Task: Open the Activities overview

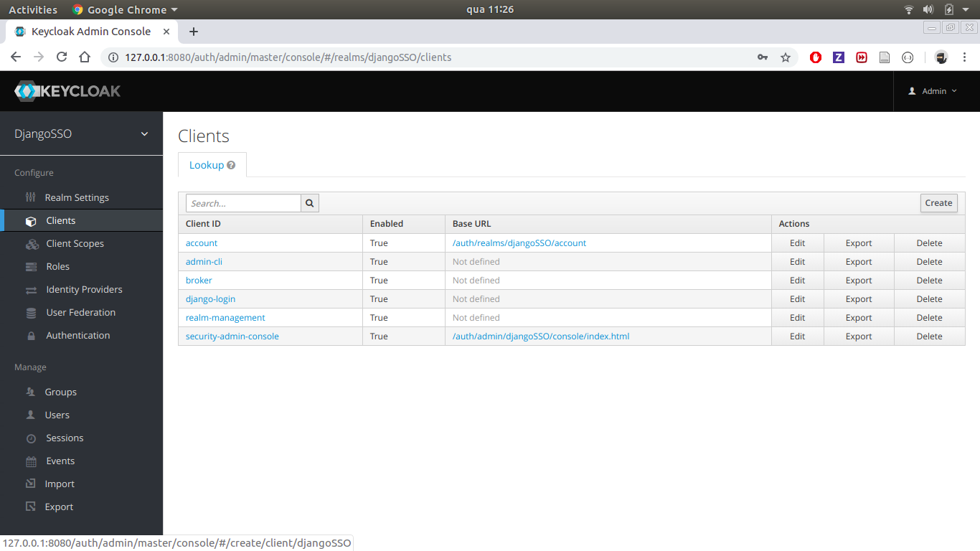Action: coord(32,9)
